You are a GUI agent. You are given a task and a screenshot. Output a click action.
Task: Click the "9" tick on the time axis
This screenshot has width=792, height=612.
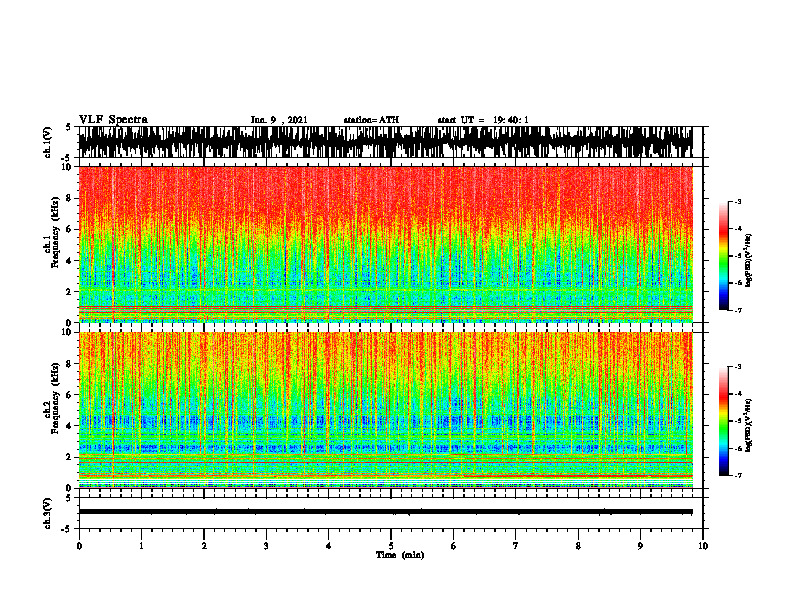(640, 546)
